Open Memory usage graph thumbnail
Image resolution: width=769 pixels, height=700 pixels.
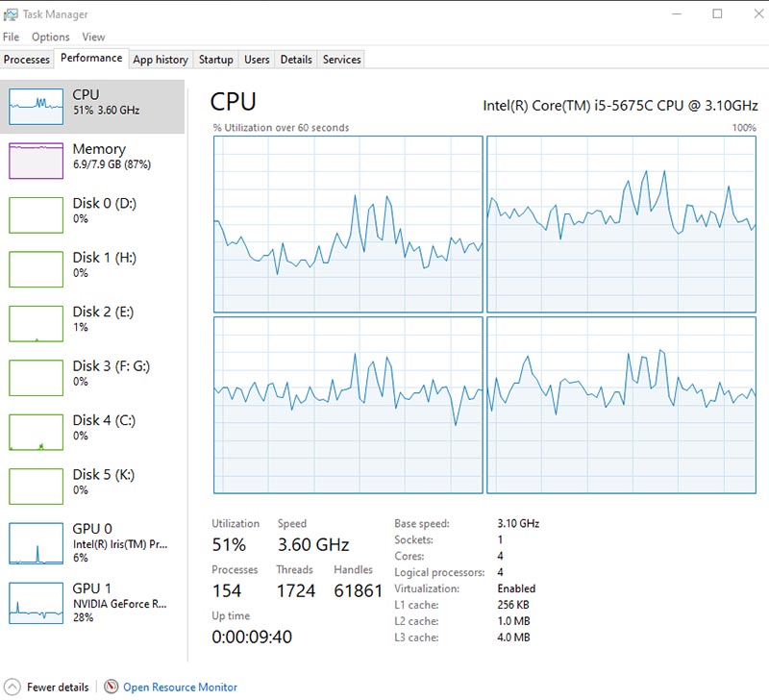click(x=36, y=161)
